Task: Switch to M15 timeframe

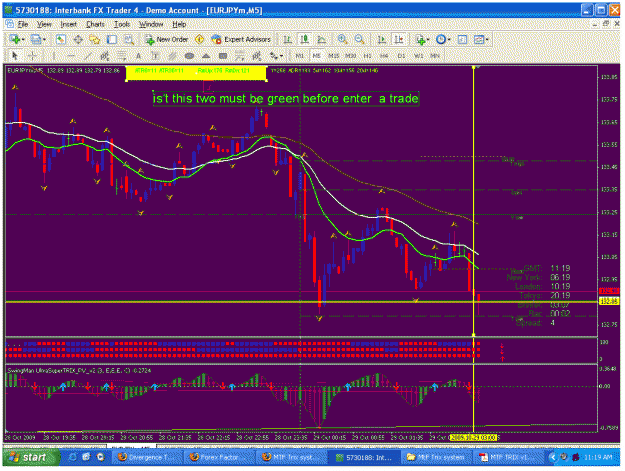Action: [x=333, y=56]
